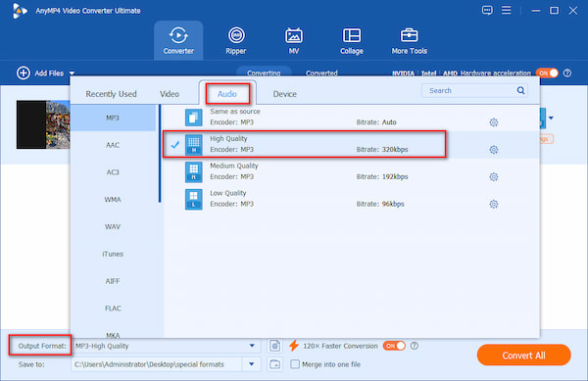Viewport: 588px width, 381px height.
Task: Open the Video format tab
Action: [170, 94]
